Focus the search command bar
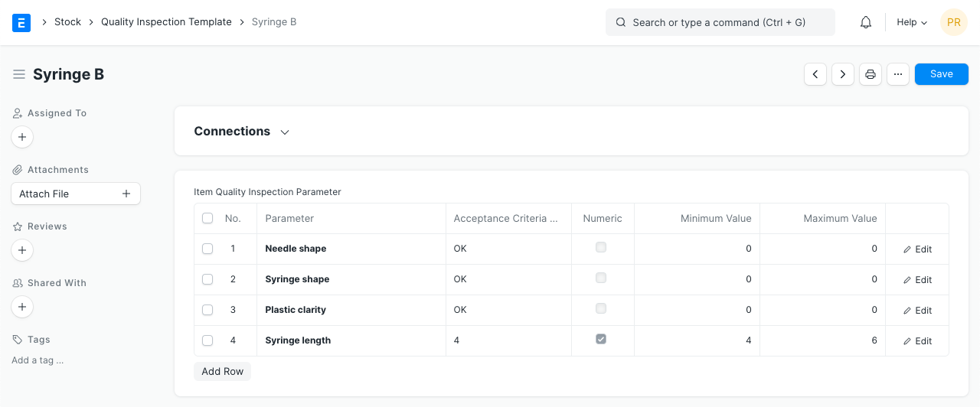980x407 pixels. point(720,22)
